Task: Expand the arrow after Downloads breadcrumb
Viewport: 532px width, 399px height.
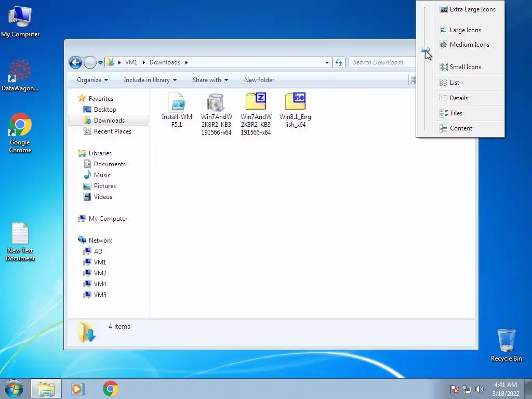Action: coord(187,62)
